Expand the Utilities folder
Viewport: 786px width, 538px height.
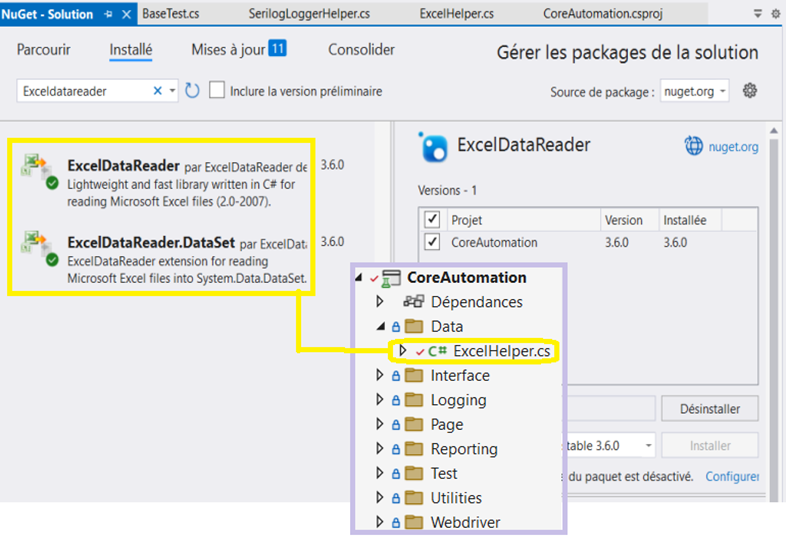(x=380, y=498)
